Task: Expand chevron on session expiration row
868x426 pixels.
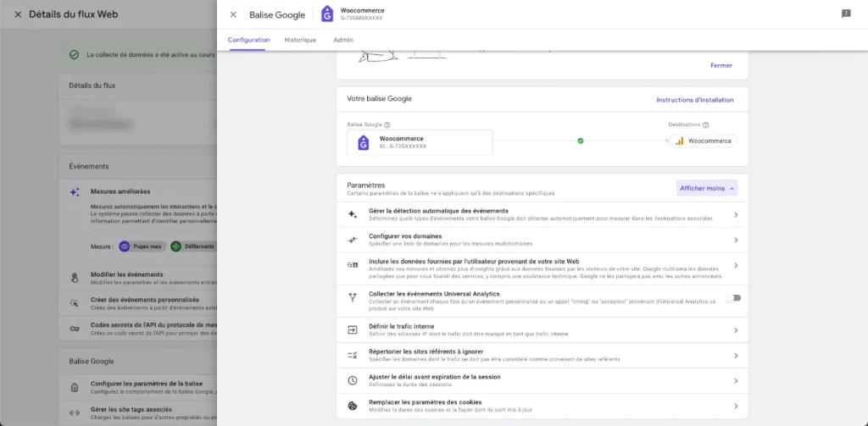Action: pyautogui.click(x=736, y=381)
